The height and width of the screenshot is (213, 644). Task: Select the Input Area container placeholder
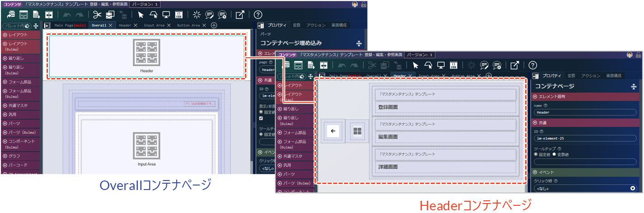pyautogui.click(x=146, y=149)
